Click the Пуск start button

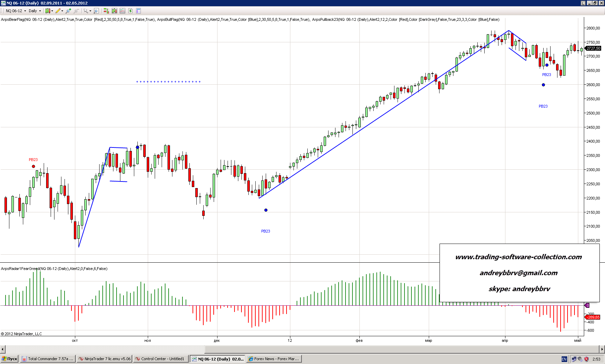click(9, 359)
